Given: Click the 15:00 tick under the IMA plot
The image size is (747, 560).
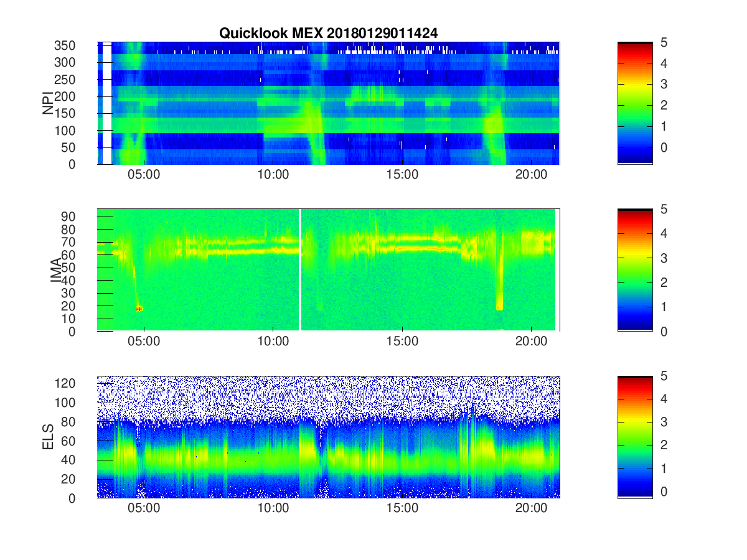Looking at the screenshot, I should pyautogui.click(x=402, y=342).
